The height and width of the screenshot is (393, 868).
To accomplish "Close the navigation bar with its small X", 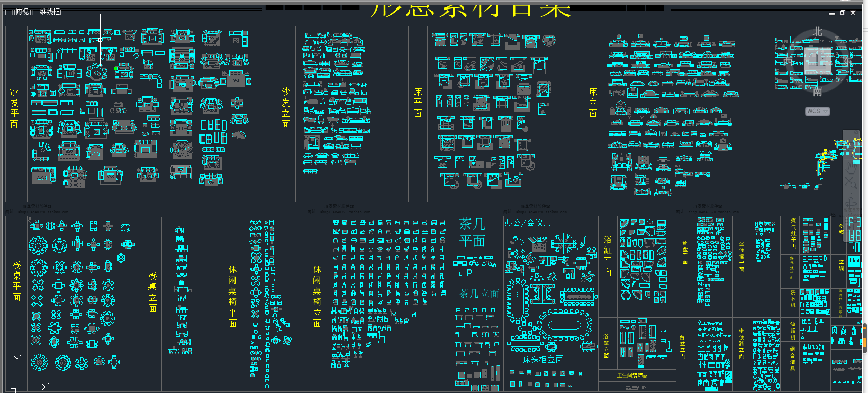I will [x=856, y=132].
